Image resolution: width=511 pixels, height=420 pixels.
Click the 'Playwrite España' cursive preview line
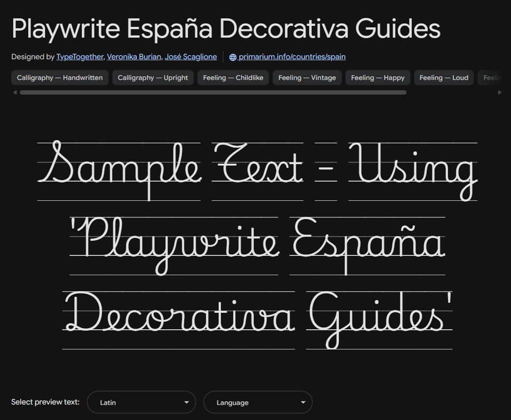(258, 246)
